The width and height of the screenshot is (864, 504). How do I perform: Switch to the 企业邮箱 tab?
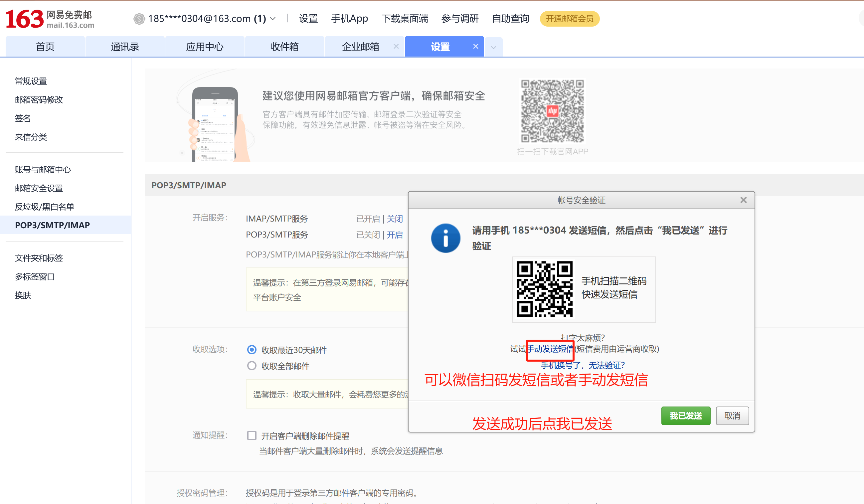360,47
